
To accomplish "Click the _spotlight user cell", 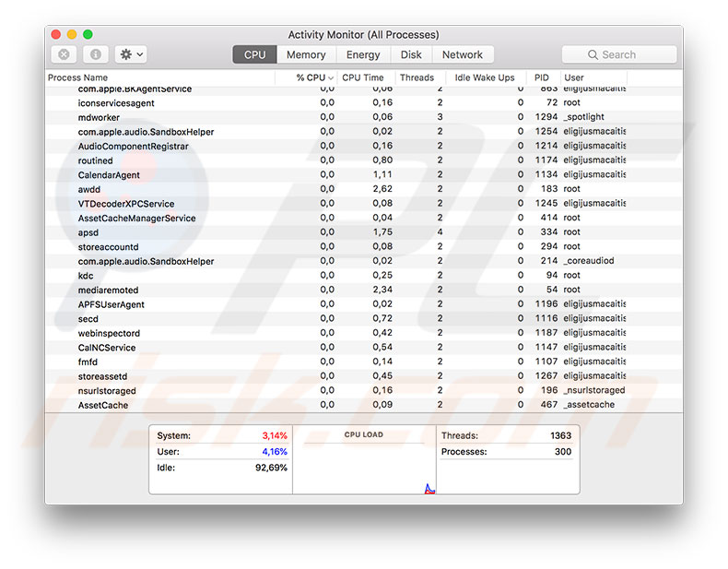I will 583,117.
